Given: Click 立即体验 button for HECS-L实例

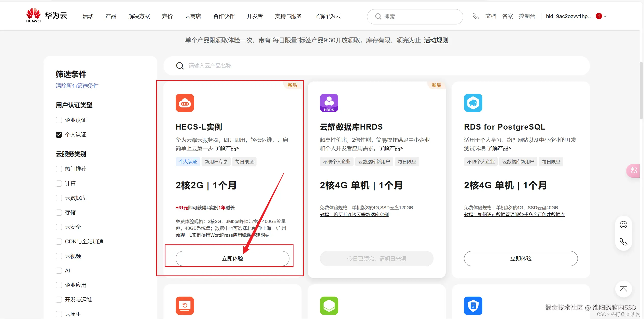Looking at the screenshot, I should pyautogui.click(x=232, y=258).
